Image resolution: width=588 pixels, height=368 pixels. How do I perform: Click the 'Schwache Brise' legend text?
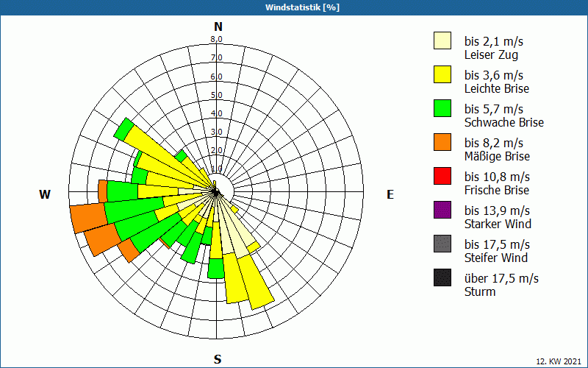click(504, 122)
